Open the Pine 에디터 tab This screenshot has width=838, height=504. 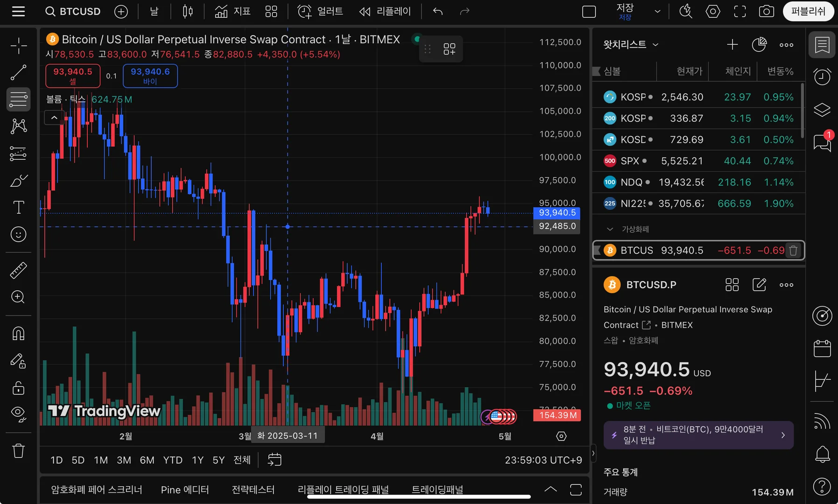tap(185, 490)
